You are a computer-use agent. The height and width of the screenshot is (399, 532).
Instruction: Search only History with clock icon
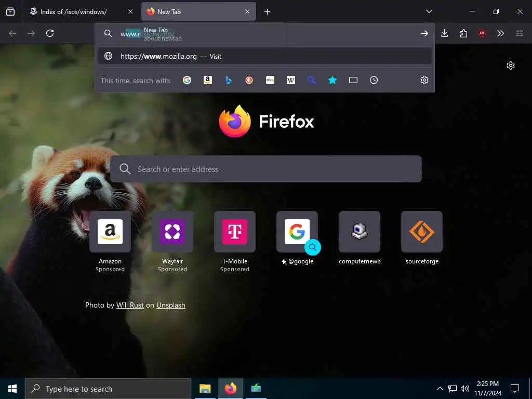(374, 80)
